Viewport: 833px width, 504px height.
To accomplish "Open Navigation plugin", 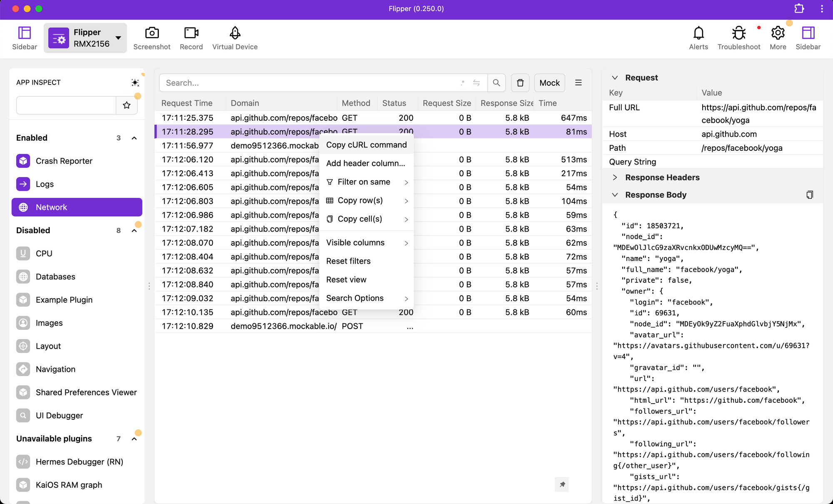I will tap(77, 369).
